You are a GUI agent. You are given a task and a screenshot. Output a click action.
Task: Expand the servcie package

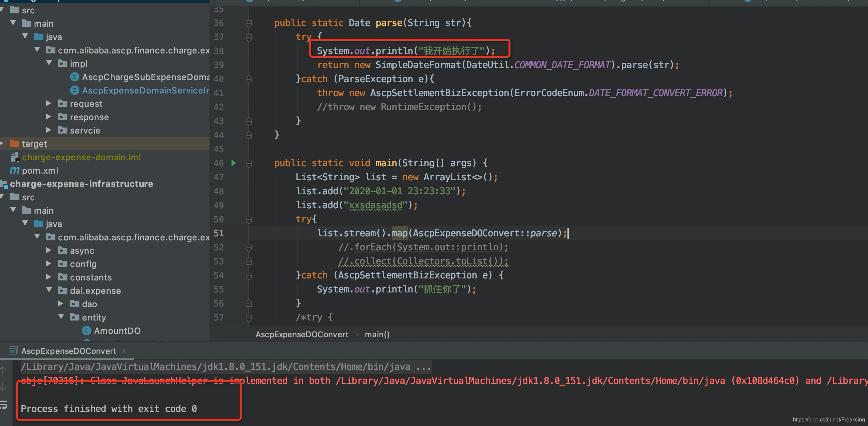point(49,130)
